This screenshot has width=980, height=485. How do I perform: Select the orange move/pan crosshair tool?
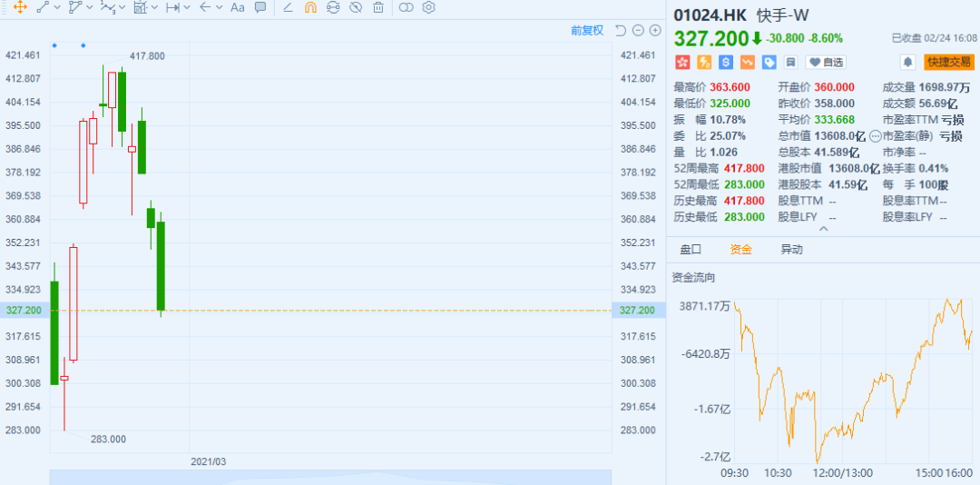pyautogui.click(x=19, y=7)
